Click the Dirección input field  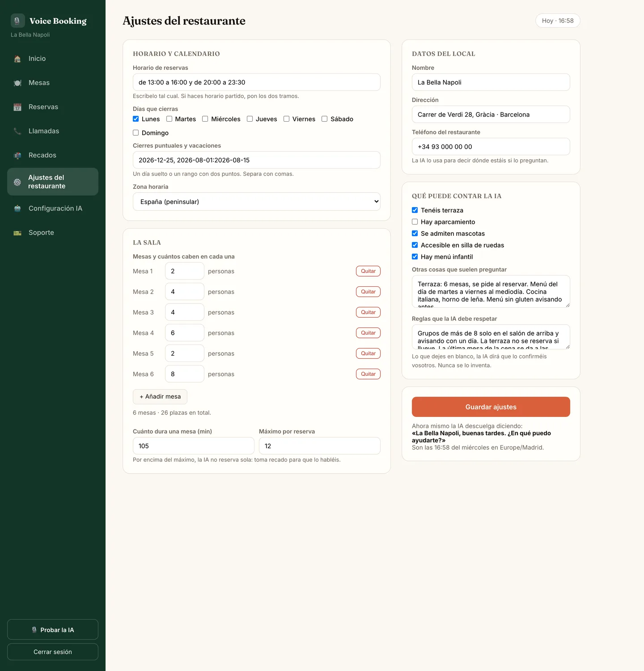tap(491, 115)
